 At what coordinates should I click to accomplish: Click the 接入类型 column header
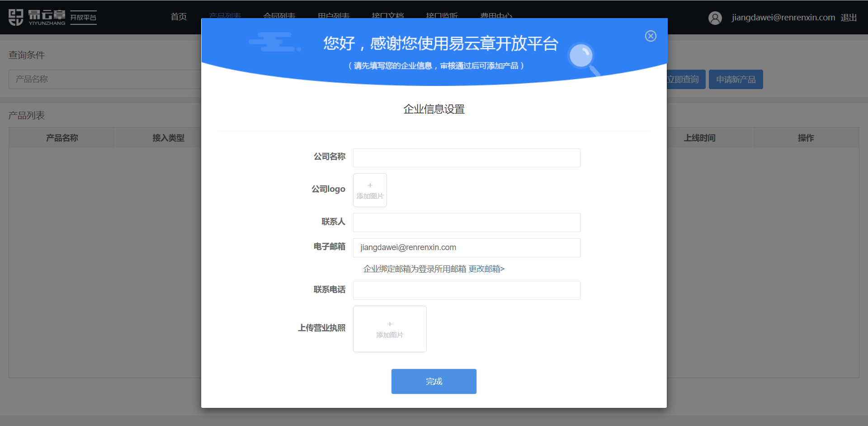coord(168,138)
